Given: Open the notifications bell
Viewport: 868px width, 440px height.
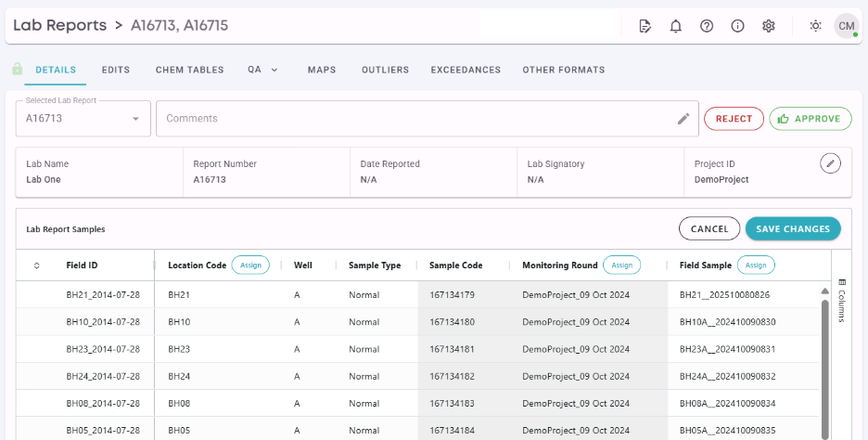Looking at the screenshot, I should (x=676, y=26).
